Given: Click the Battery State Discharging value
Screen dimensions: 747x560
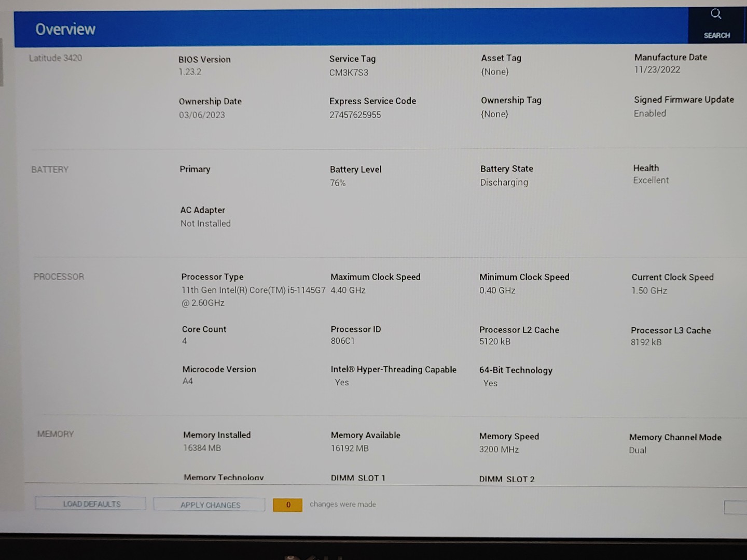Looking at the screenshot, I should (504, 183).
